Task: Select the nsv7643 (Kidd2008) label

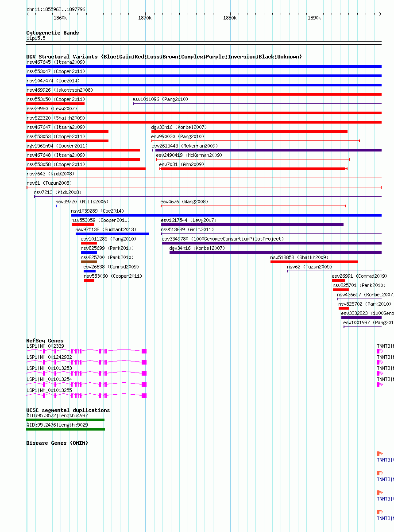Action: pos(50,174)
